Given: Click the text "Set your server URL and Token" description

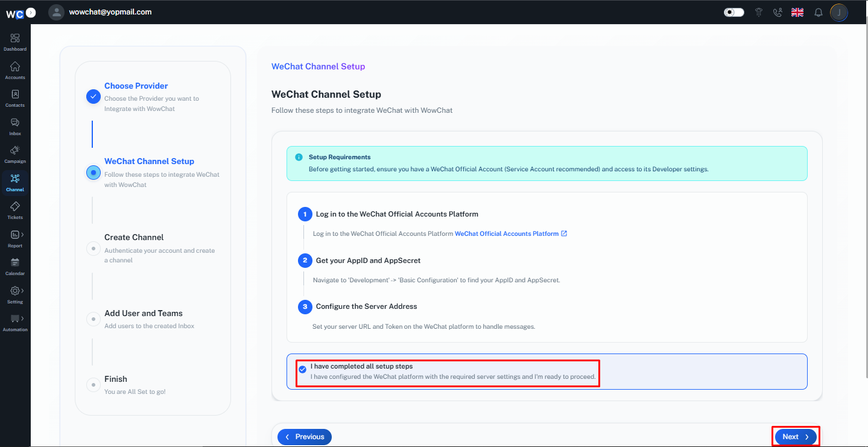Looking at the screenshot, I should [x=424, y=326].
